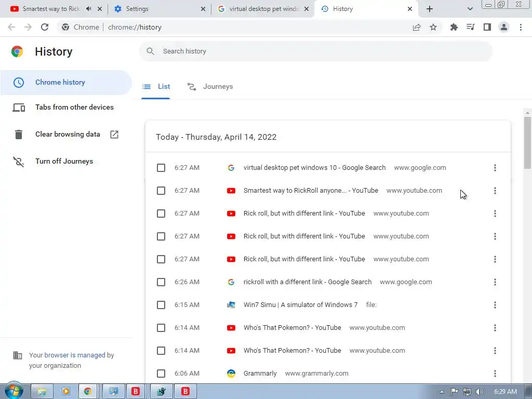
Task: Open the tab search dropdown chevron
Action: (470, 9)
